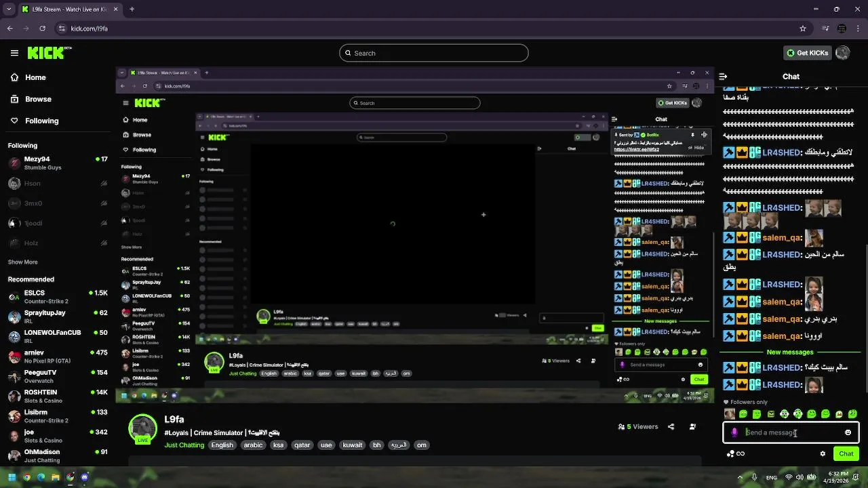
Task: Click the share icon next to 5 Viewers
Action: [671, 427]
